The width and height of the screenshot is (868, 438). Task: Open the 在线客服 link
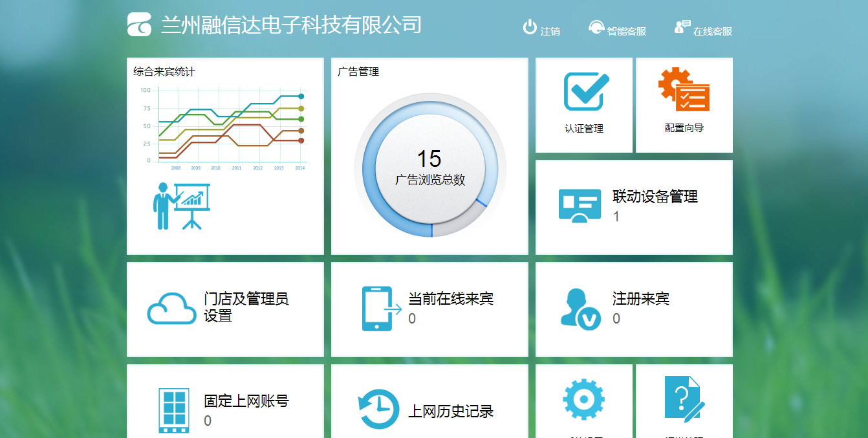coord(713,31)
